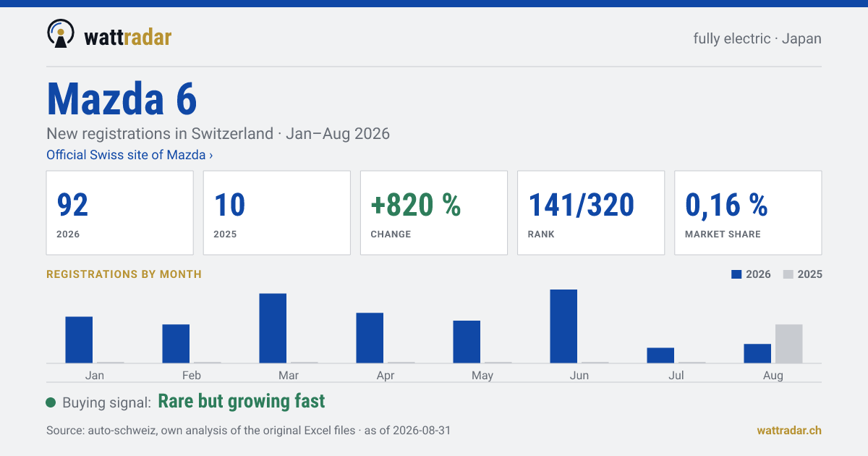This screenshot has width=868, height=456.
Task: Select the 141/320 rank card
Action: [x=591, y=213]
